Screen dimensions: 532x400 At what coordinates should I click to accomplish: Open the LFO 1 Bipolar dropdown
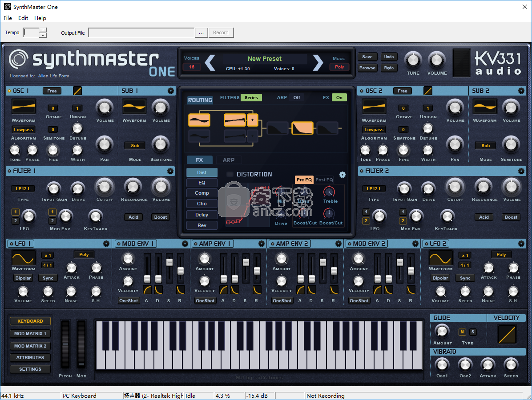coord(23,278)
